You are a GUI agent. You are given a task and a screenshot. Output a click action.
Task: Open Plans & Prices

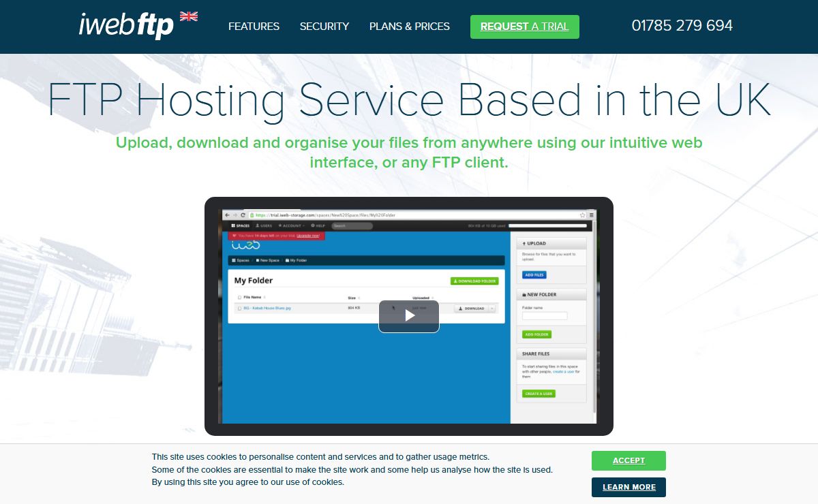point(410,27)
